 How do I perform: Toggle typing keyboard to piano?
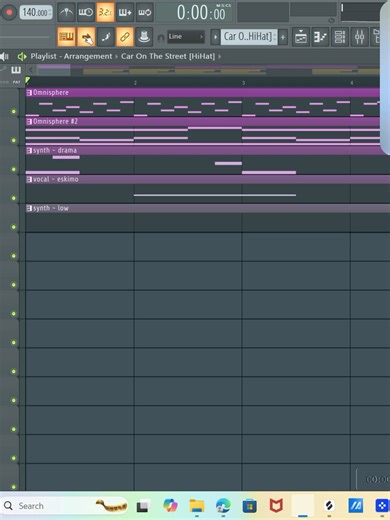(66, 37)
